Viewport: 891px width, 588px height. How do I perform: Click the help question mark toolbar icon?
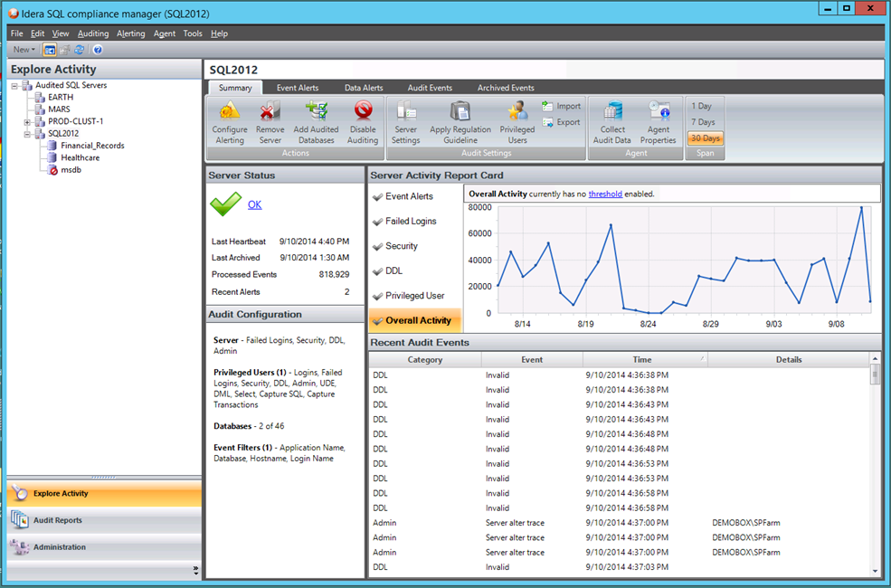[97, 50]
